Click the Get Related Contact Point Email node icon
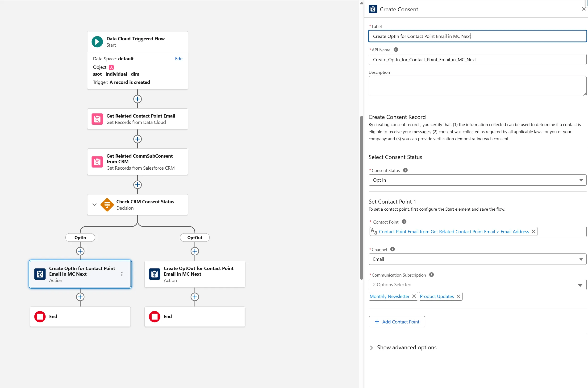 coord(97,119)
